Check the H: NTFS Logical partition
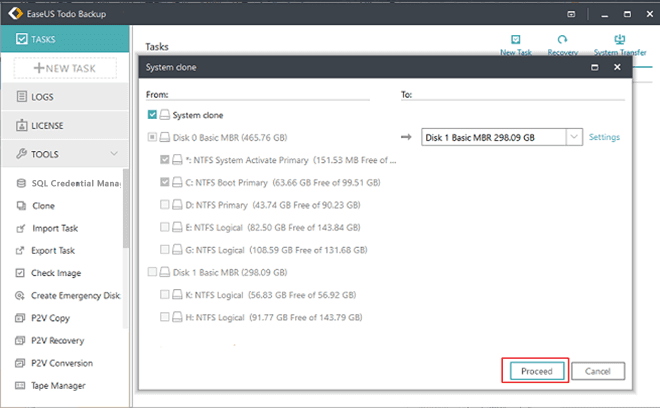 pyautogui.click(x=165, y=317)
